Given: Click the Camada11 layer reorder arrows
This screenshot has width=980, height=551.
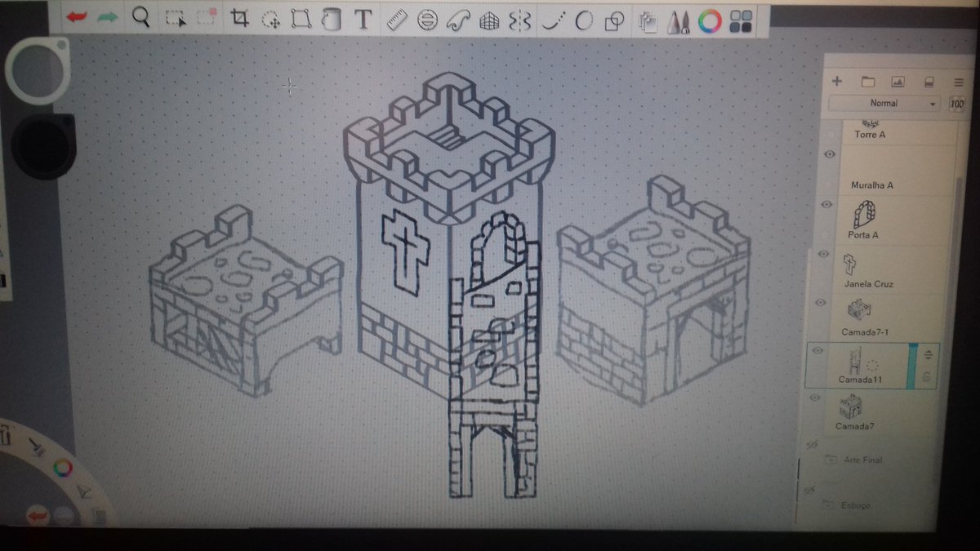Looking at the screenshot, I should pyautogui.click(x=928, y=354).
